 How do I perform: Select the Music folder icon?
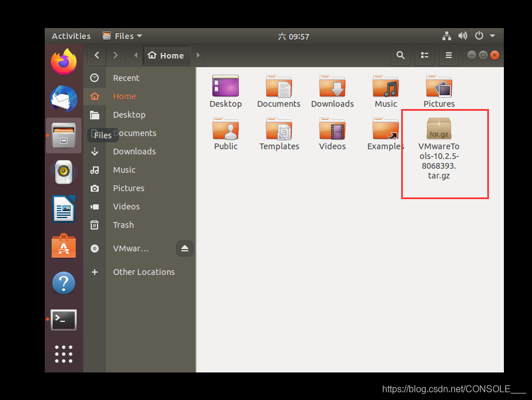tap(386, 91)
